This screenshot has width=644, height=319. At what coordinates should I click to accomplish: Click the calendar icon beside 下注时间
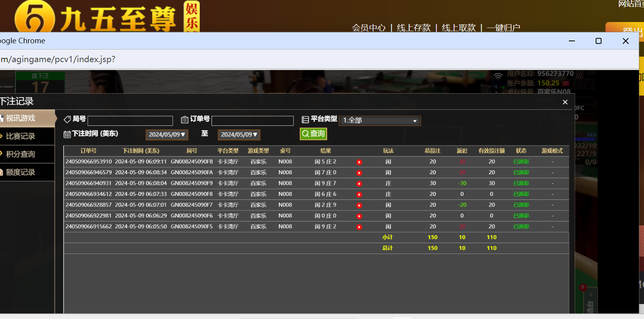tap(67, 135)
